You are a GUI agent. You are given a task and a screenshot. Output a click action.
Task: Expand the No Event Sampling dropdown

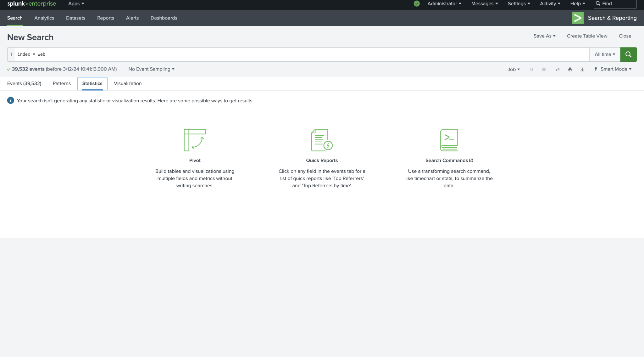(x=151, y=69)
